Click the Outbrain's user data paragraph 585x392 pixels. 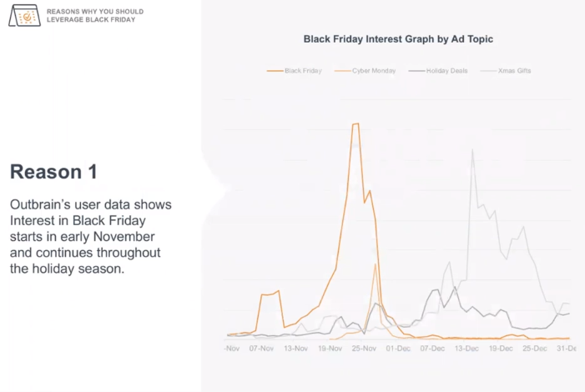coord(90,236)
